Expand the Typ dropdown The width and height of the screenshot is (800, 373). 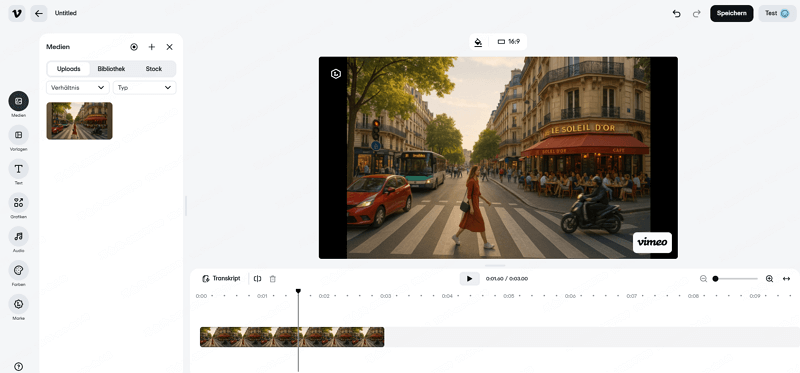pos(144,88)
